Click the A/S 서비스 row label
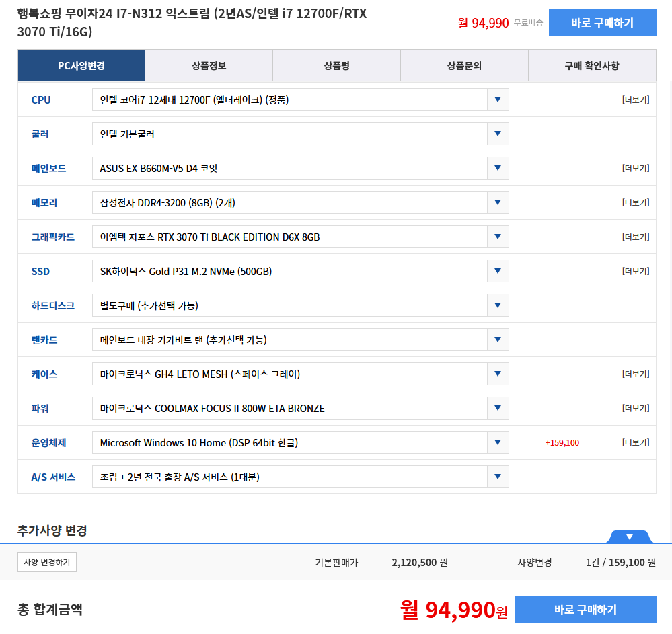 coord(53,477)
